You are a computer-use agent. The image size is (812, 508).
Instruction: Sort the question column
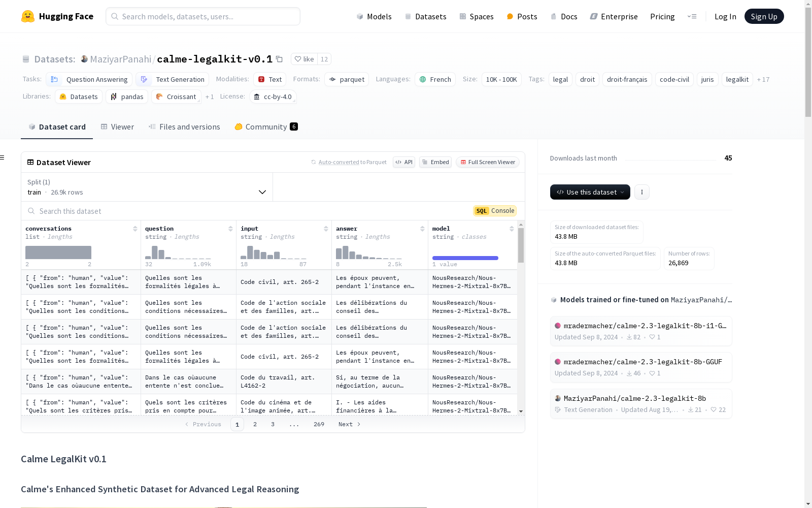(x=230, y=229)
